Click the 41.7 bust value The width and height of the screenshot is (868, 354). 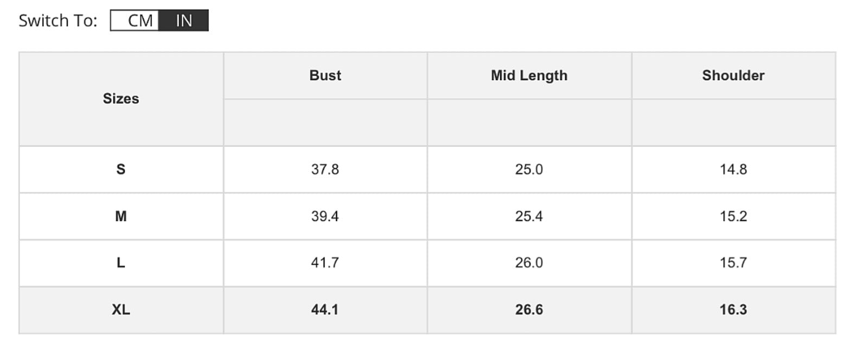(325, 263)
